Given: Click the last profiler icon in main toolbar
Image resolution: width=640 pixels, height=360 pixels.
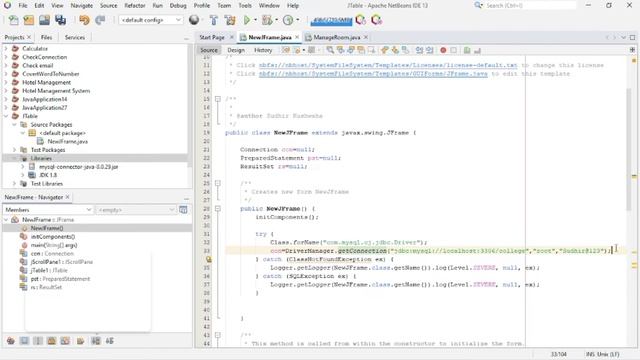Looking at the screenshot, I should pos(376,20).
